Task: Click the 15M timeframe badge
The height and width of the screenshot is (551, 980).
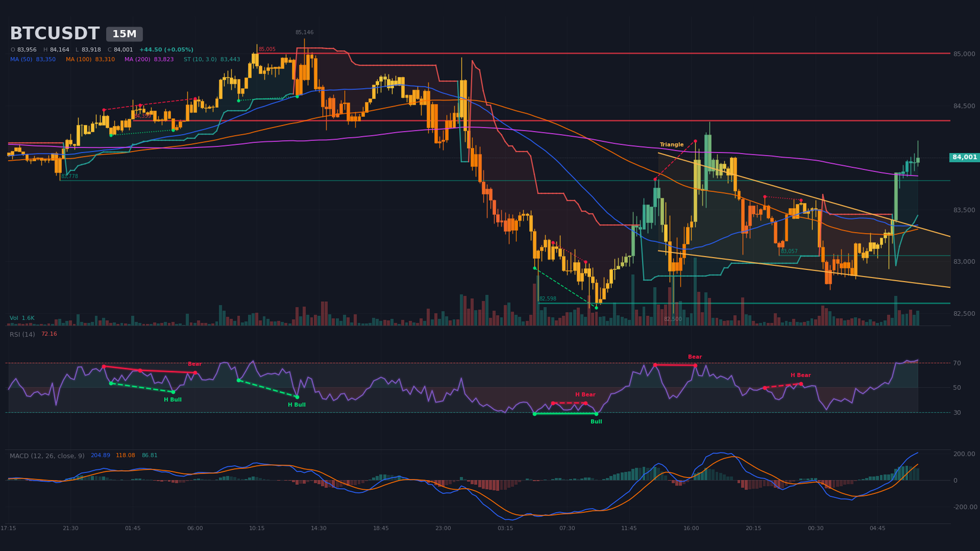Action: point(124,34)
